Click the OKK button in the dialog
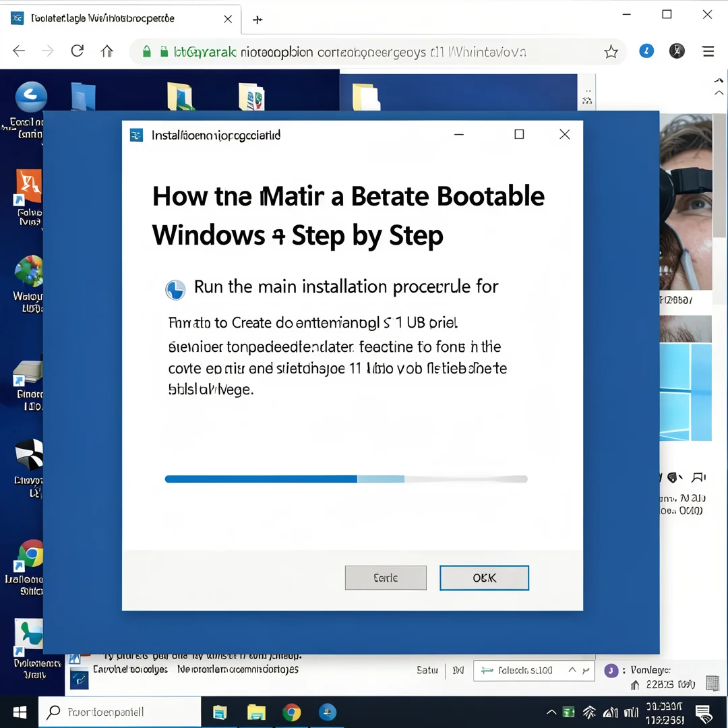 pyautogui.click(x=484, y=578)
